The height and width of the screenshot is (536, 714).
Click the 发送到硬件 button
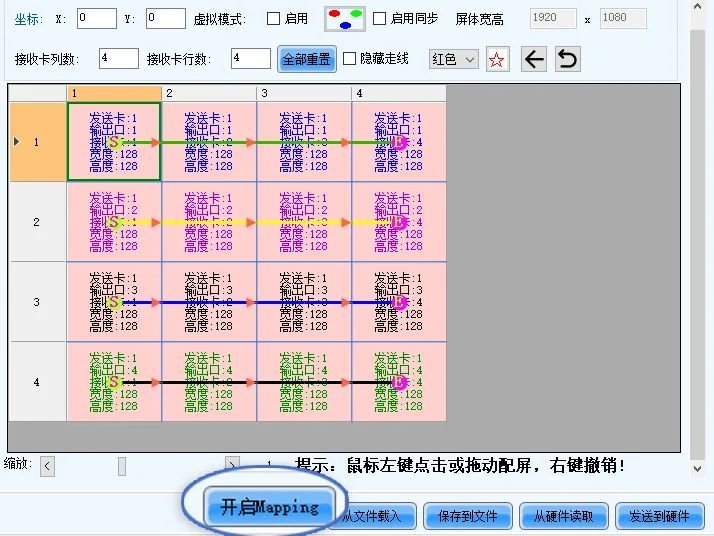click(659, 516)
